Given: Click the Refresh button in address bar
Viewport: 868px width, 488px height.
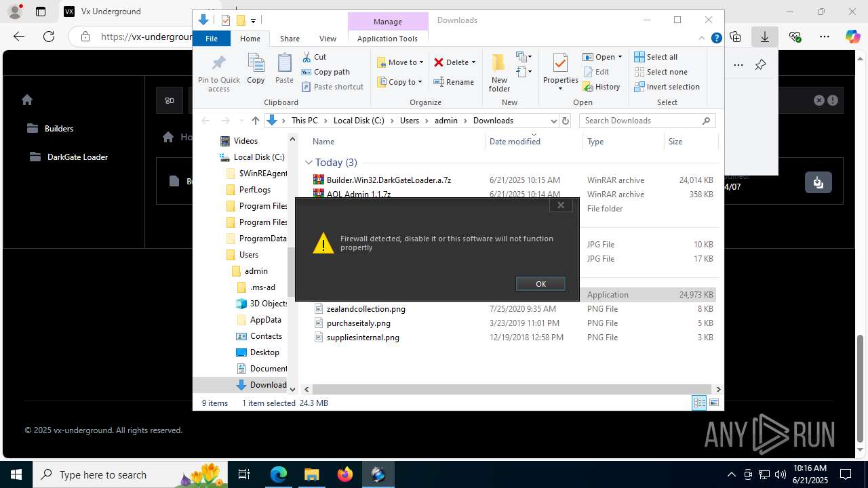Looking at the screenshot, I should tap(566, 121).
